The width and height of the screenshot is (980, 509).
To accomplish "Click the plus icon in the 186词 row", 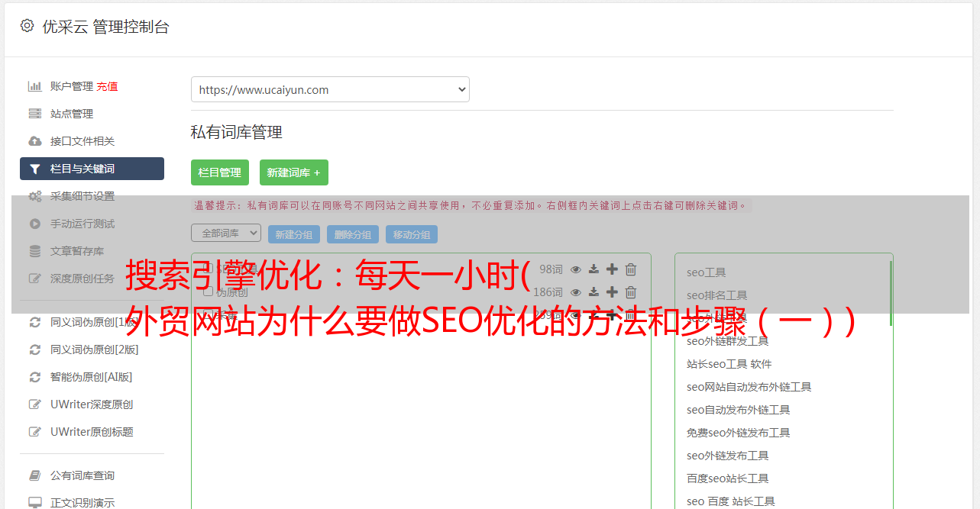I will pos(612,292).
